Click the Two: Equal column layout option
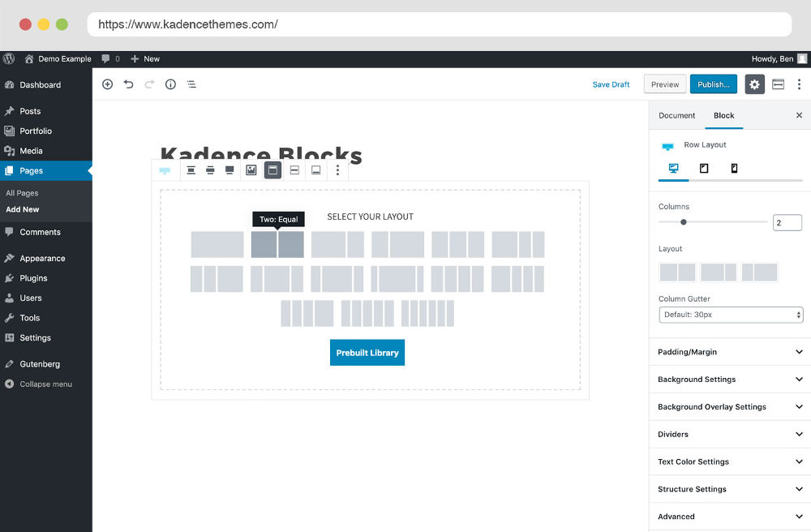The image size is (811, 532). click(278, 243)
